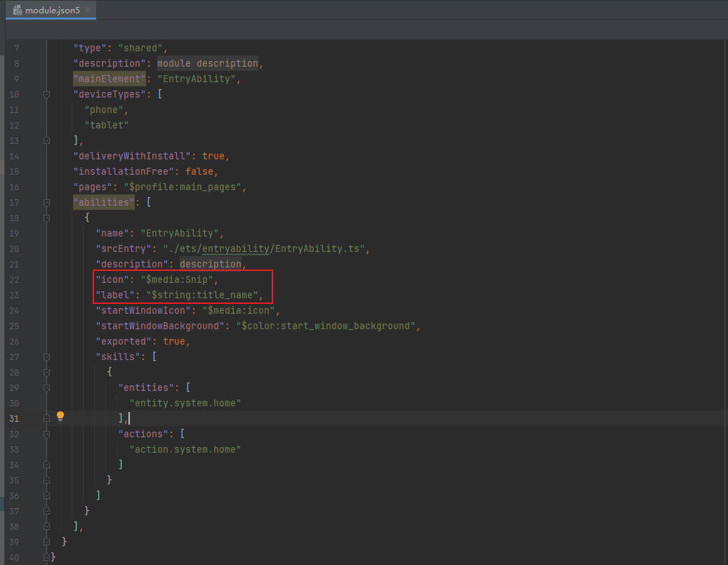
Task: Click line number 22 in the gutter
Action: click(x=15, y=280)
